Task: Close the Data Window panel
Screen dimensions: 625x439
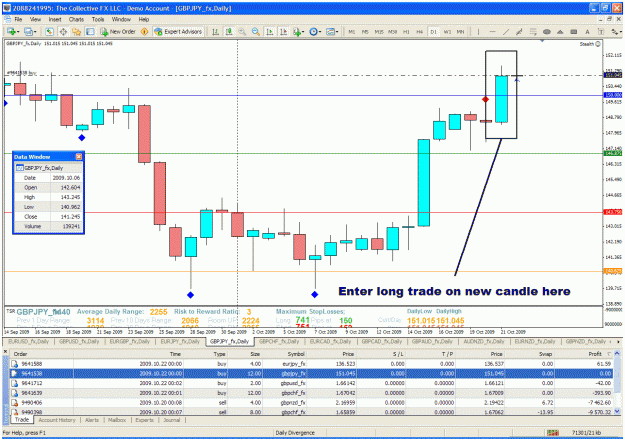Action: click(79, 157)
